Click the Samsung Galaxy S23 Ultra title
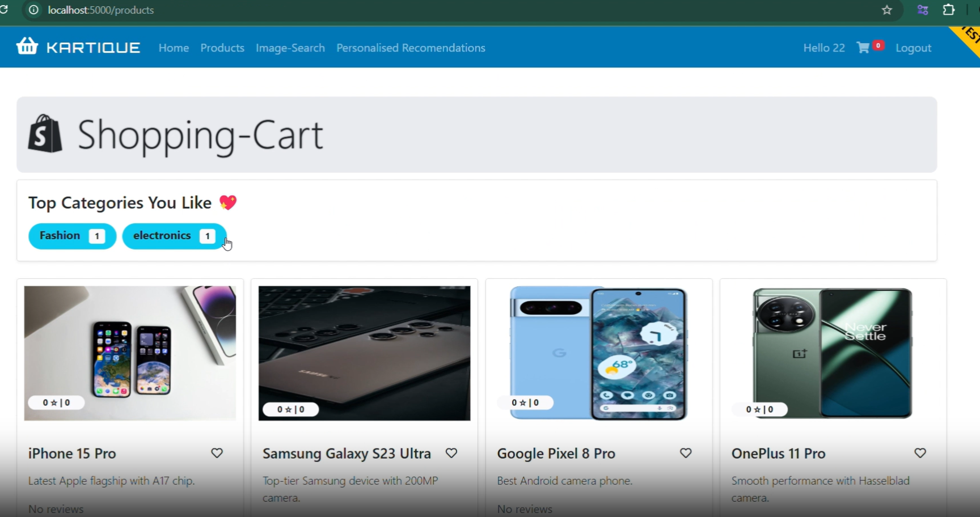The height and width of the screenshot is (517, 980). point(347,454)
